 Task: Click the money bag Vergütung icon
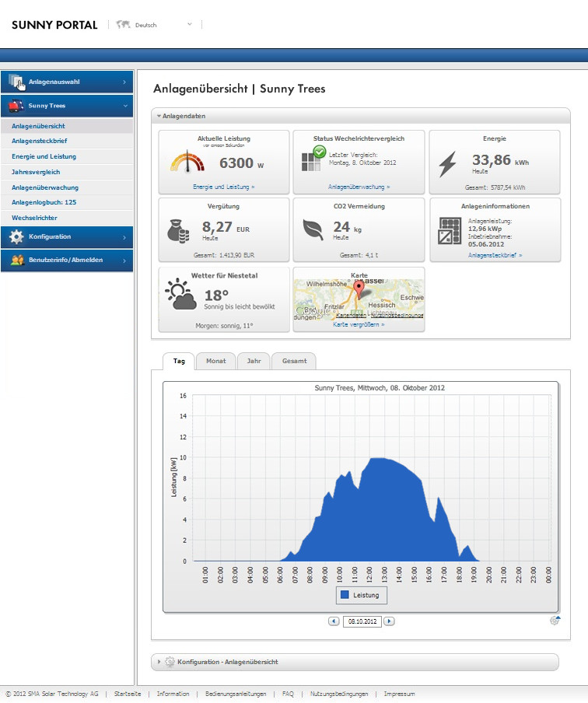pyautogui.click(x=179, y=231)
